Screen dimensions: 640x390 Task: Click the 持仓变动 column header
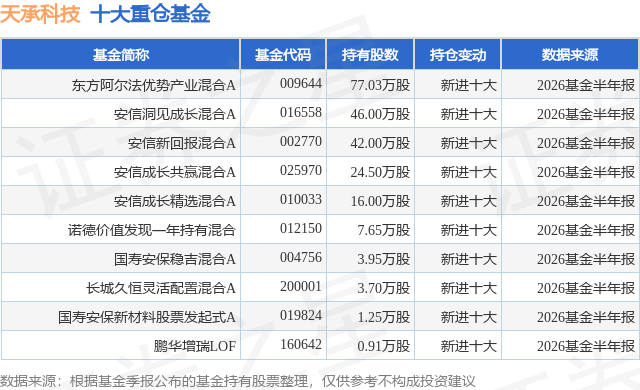pos(458,55)
